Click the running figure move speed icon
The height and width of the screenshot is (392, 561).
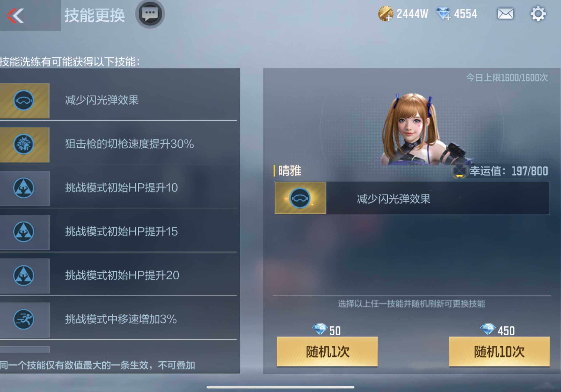[x=24, y=320]
